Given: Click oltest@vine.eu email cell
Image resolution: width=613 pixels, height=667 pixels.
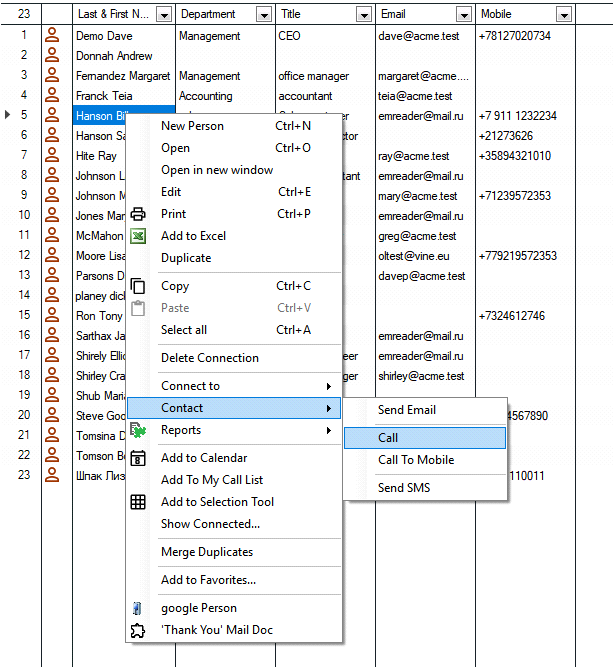Looking at the screenshot, I should [425, 256].
